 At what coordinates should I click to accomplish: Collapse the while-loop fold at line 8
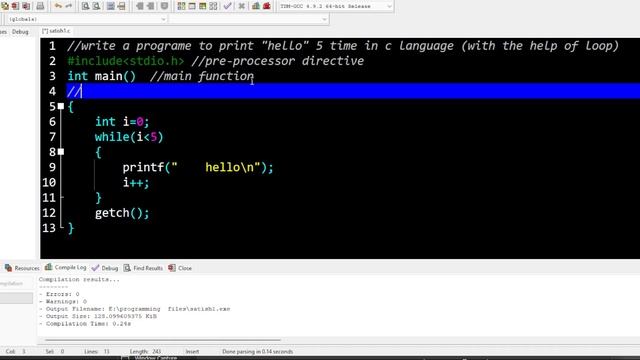coord(61,152)
